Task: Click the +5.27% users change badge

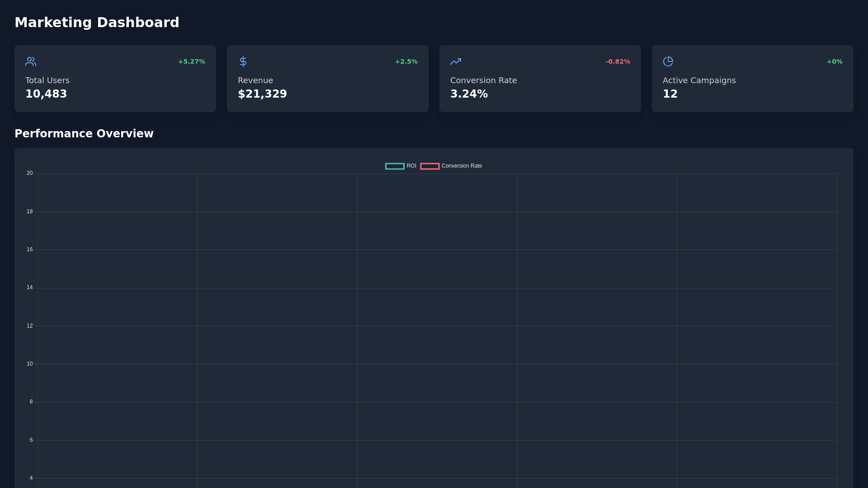Action: [191, 61]
